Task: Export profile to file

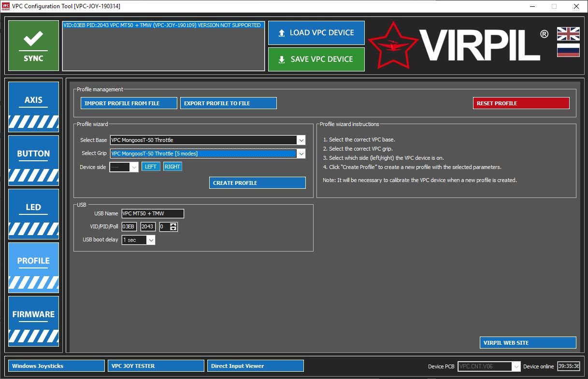Action: 229,103
